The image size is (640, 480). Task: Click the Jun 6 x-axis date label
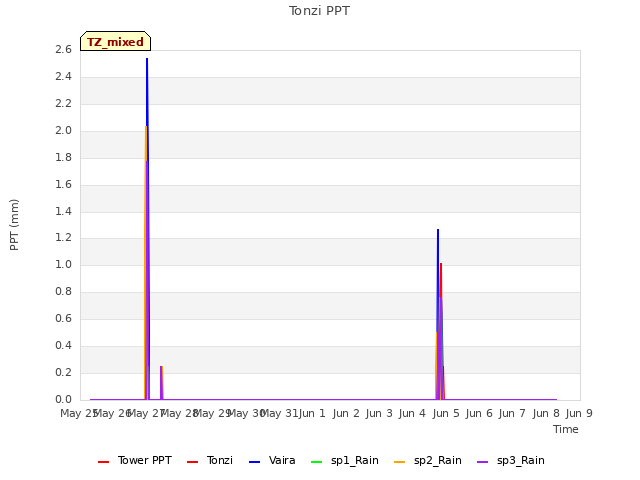coord(479,413)
